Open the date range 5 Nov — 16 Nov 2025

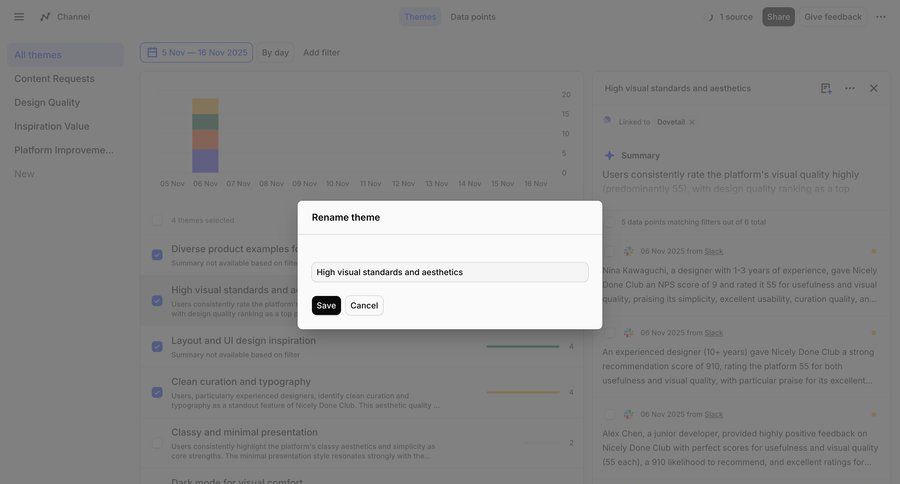pyautogui.click(x=196, y=52)
